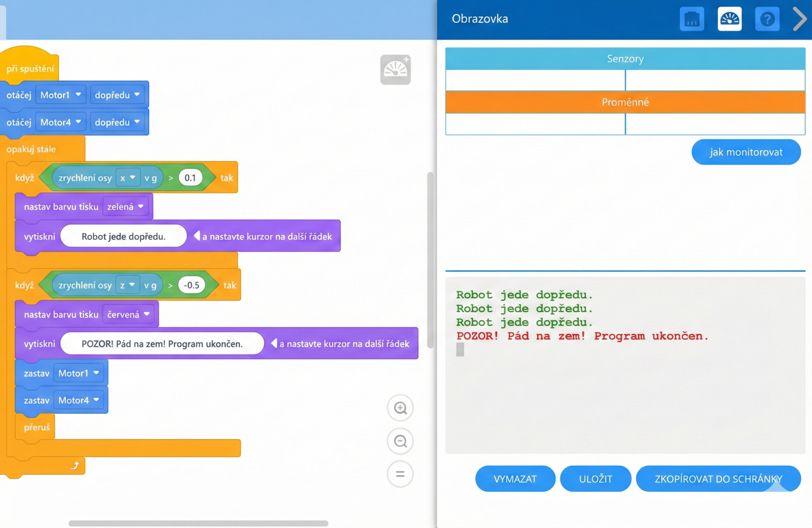The image size is (812, 528).
Task: Collapse panel with right chevron arrow
Action: [799, 19]
